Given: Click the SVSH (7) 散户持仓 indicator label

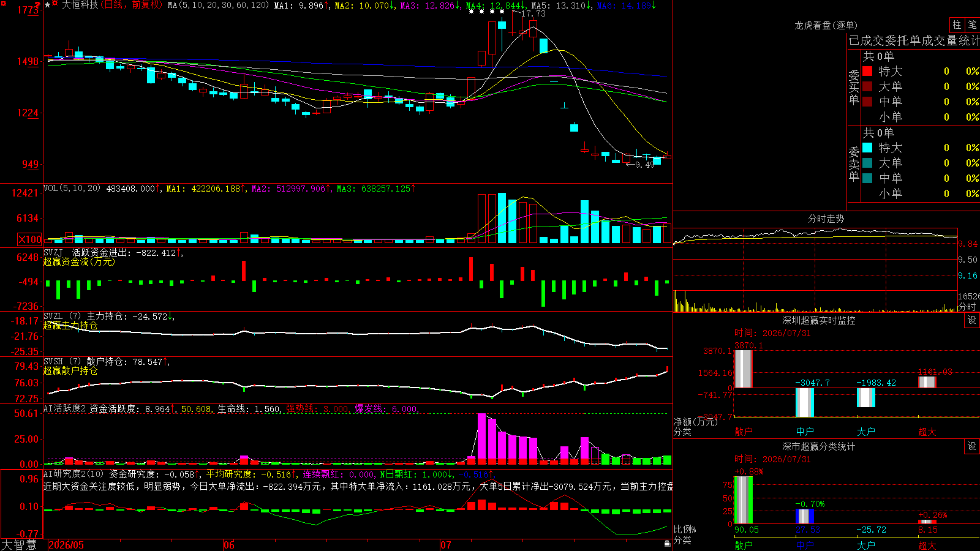Looking at the screenshot, I should (x=86, y=361).
